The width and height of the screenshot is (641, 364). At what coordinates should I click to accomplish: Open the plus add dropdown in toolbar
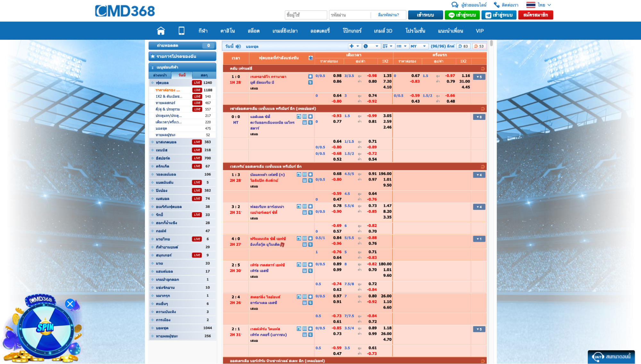pyautogui.click(x=354, y=47)
